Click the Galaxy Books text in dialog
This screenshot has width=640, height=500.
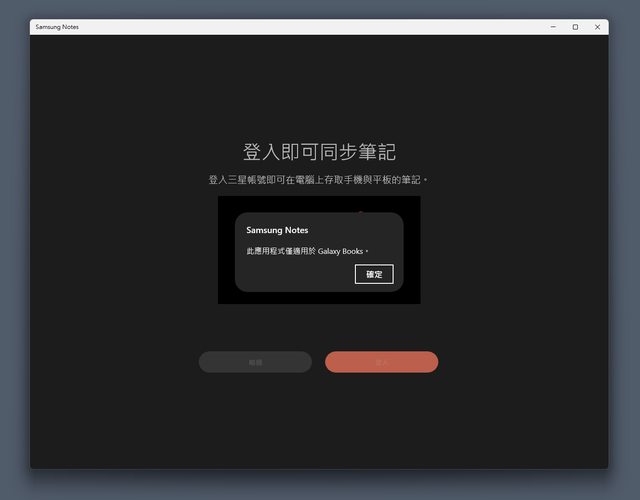(x=341, y=251)
